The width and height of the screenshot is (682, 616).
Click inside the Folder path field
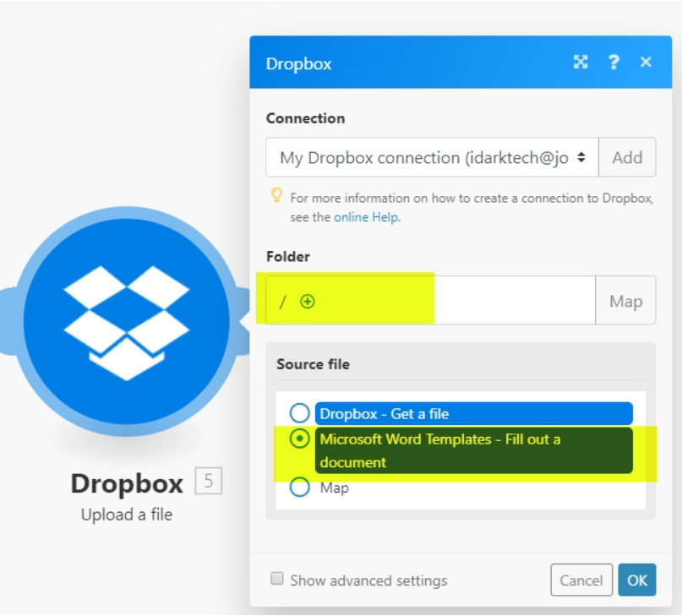coord(431,300)
